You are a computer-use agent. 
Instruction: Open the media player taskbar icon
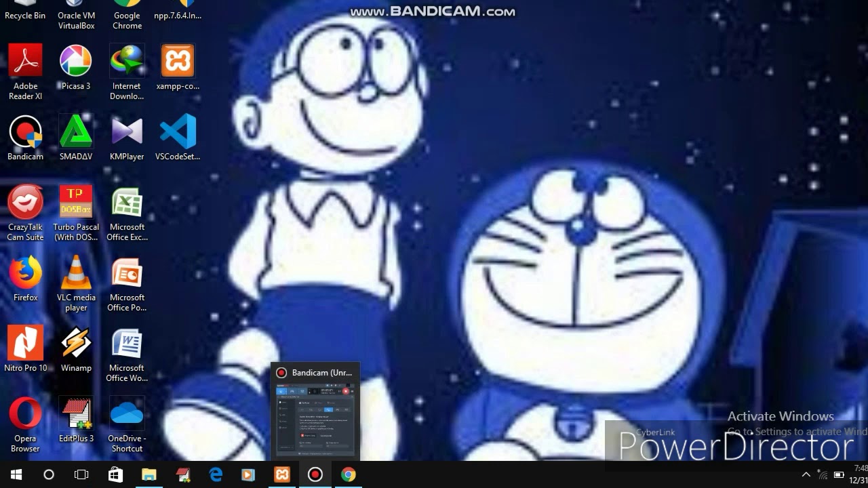248,474
